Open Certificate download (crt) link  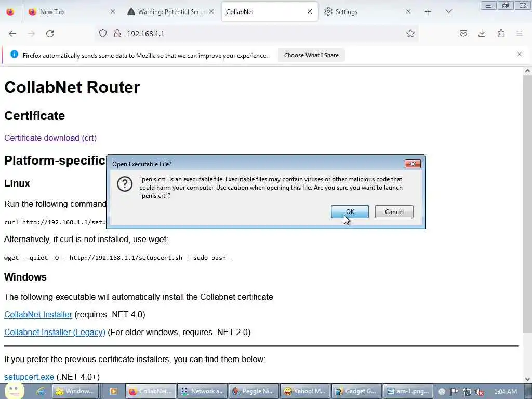point(50,138)
